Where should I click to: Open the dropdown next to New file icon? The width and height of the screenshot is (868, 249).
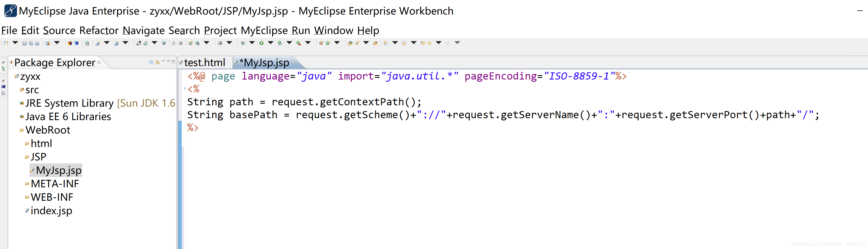coord(15,43)
